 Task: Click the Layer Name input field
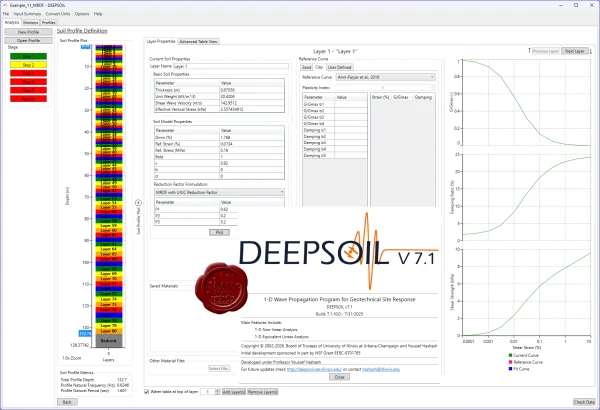(x=231, y=66)
